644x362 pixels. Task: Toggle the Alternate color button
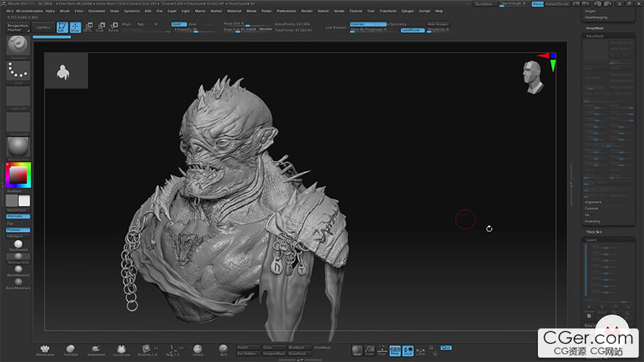pos(18,216)
